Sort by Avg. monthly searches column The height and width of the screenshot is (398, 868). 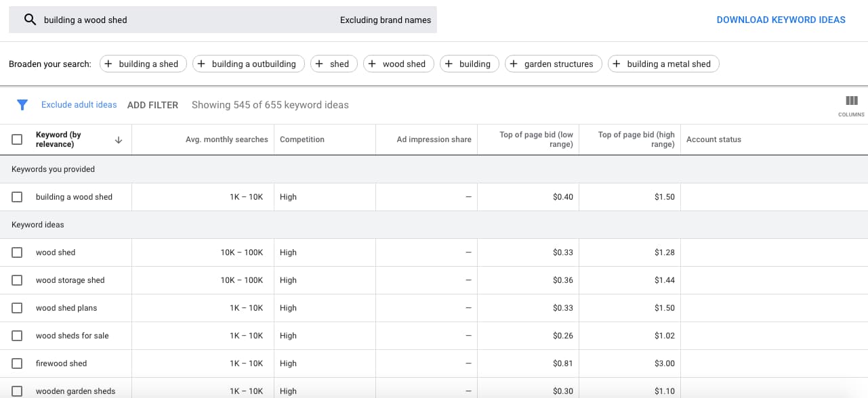tap(226, 139)
